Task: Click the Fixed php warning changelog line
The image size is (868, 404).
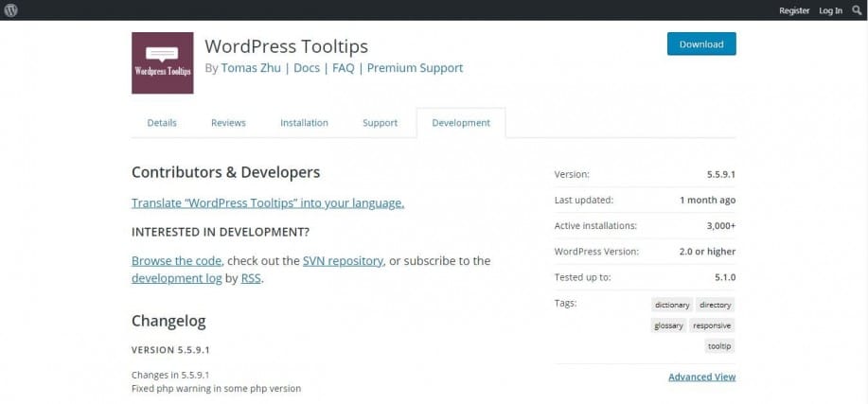Action: (x=217, y=389)
